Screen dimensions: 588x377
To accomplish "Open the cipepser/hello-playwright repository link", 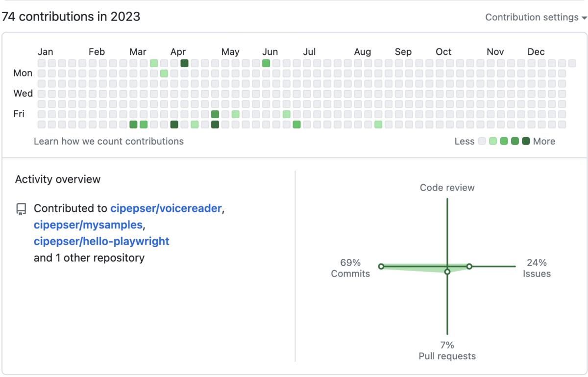I will [x=101, y=241].
